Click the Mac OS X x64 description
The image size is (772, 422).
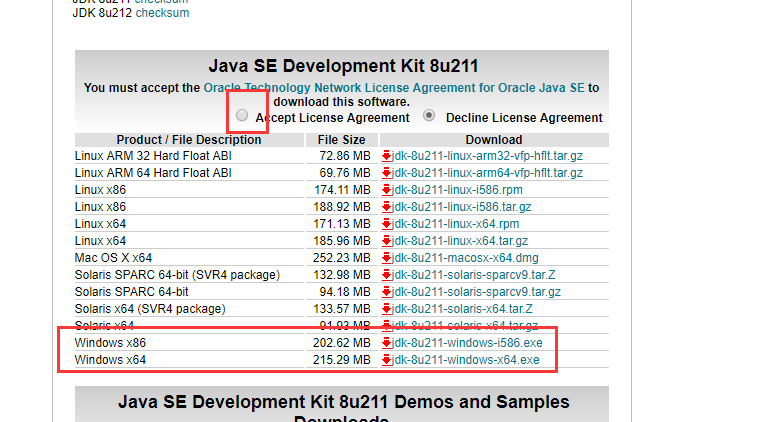coord(113,258)
